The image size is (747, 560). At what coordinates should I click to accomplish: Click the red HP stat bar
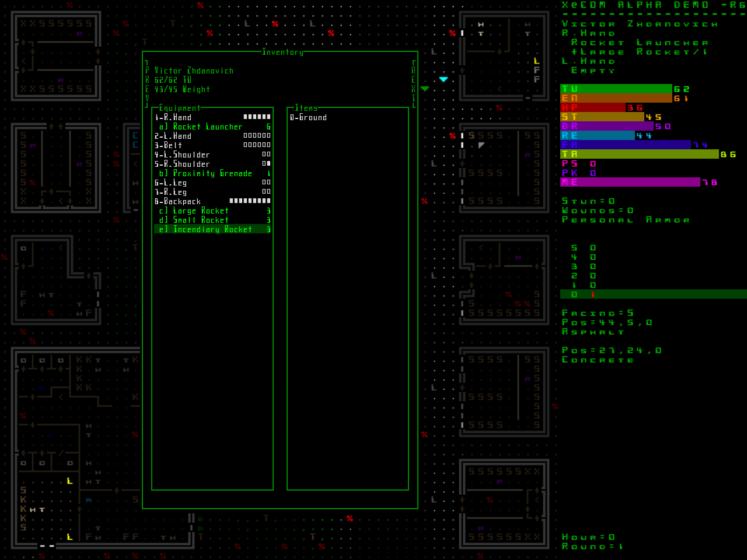(x=593, y=107)
